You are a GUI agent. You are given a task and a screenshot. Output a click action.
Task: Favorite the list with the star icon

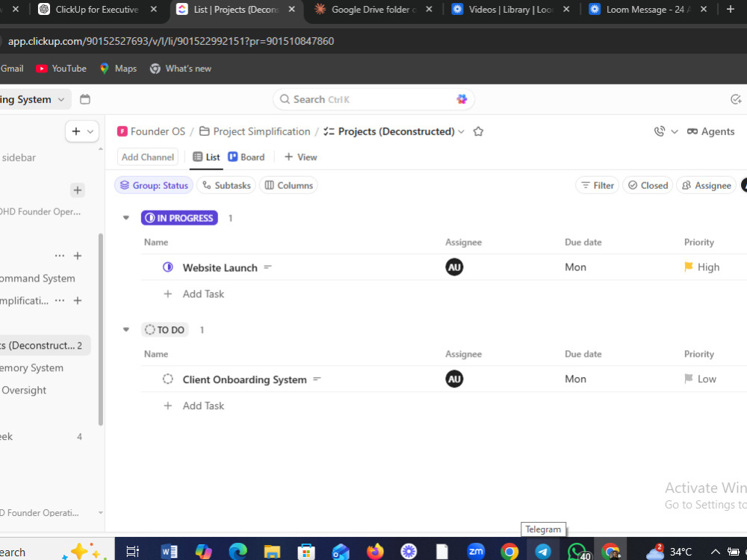[x=478, y=131]
